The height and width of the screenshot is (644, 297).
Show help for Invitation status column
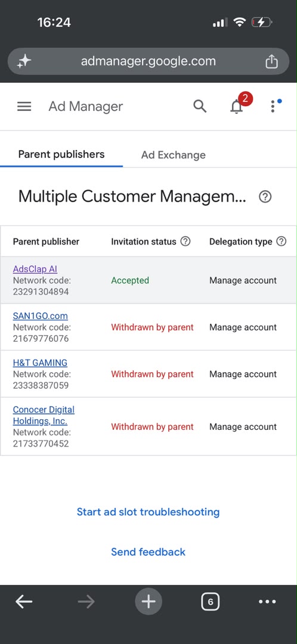coord(185,241)
